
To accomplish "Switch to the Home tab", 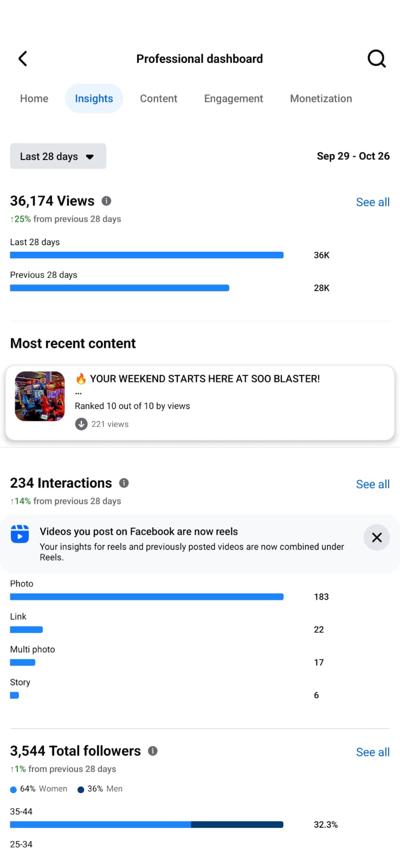I will 34,99.
